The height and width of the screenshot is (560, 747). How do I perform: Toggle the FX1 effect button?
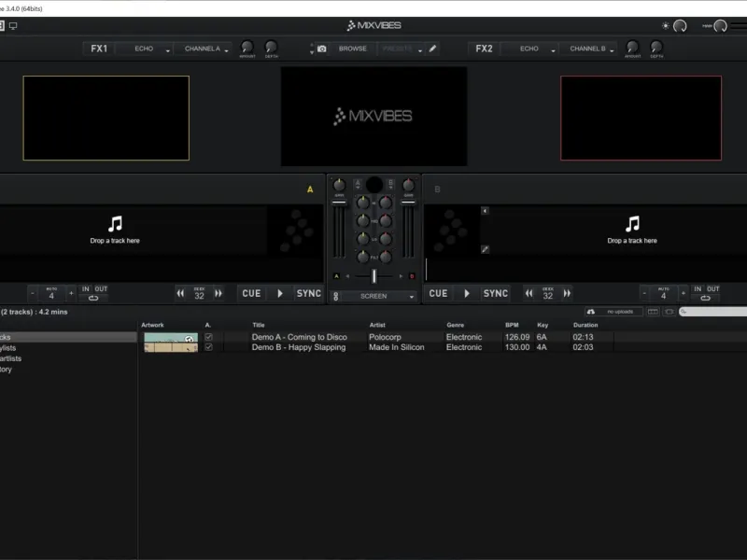coord(99,49)
